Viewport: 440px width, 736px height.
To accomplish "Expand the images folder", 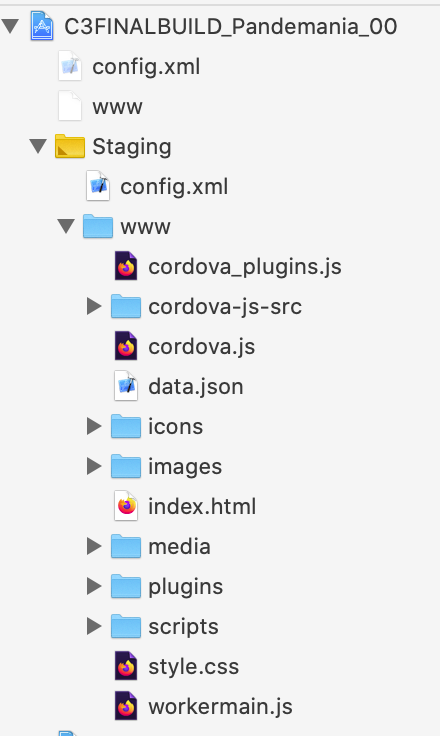I will 94,466.
